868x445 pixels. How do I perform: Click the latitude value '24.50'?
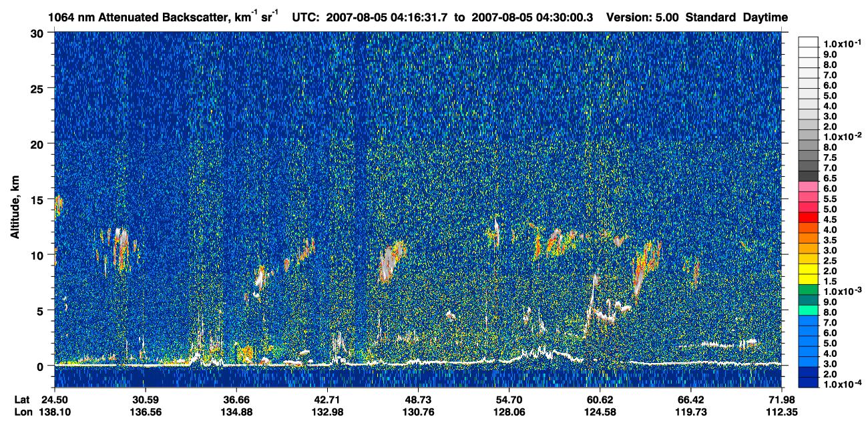54,400
